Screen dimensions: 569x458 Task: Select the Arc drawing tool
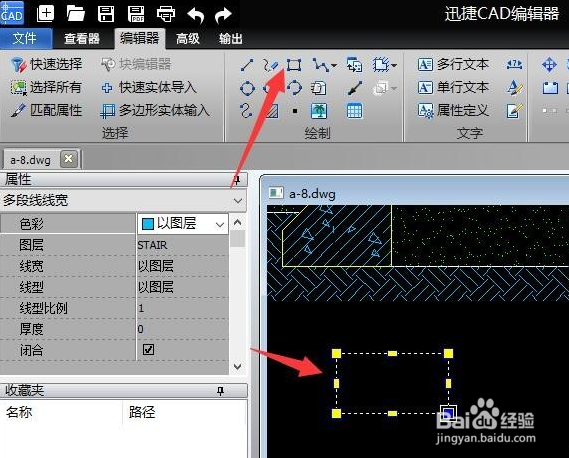[x=294, y=88]
